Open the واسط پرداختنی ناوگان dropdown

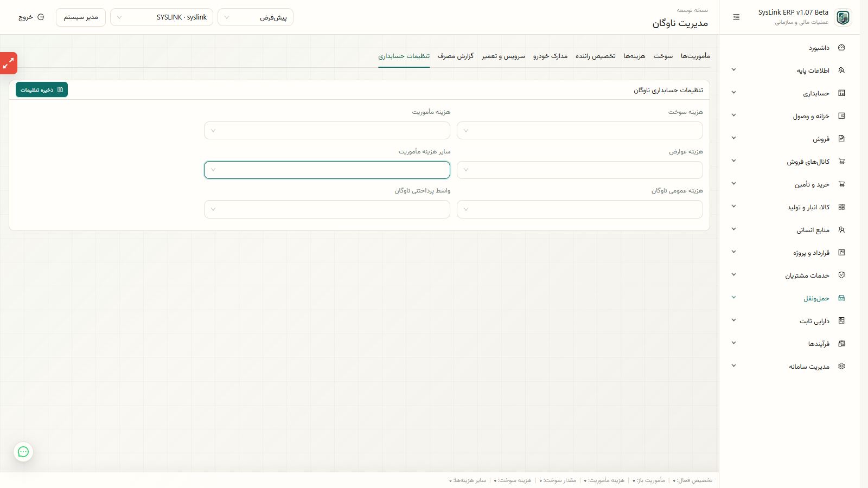click(327, 209)
